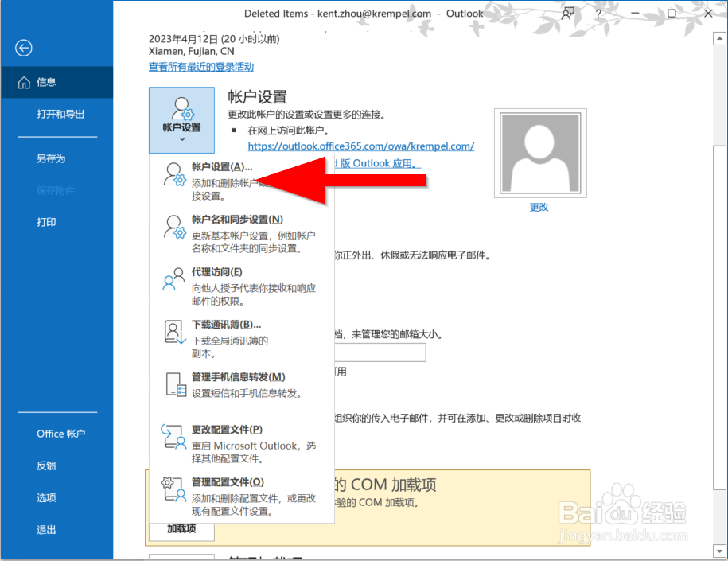Select 更改配置文件(P) entry
This screenshot has height=561, width=728.
[x=241, y=443]
